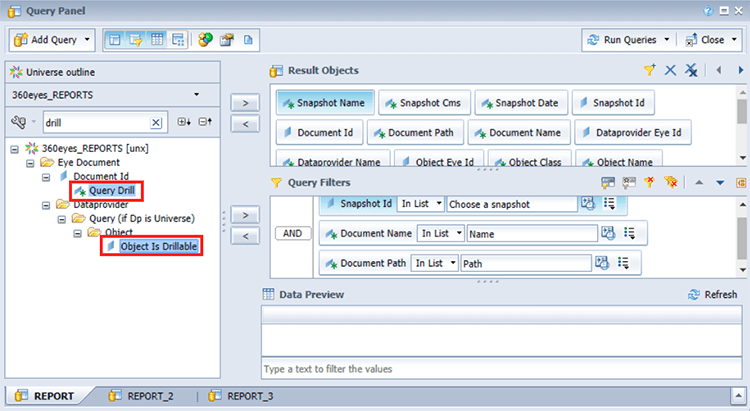Click the add subquery filter icon
The height and width of the screenshot is (411, 750).
coord(608,182)
